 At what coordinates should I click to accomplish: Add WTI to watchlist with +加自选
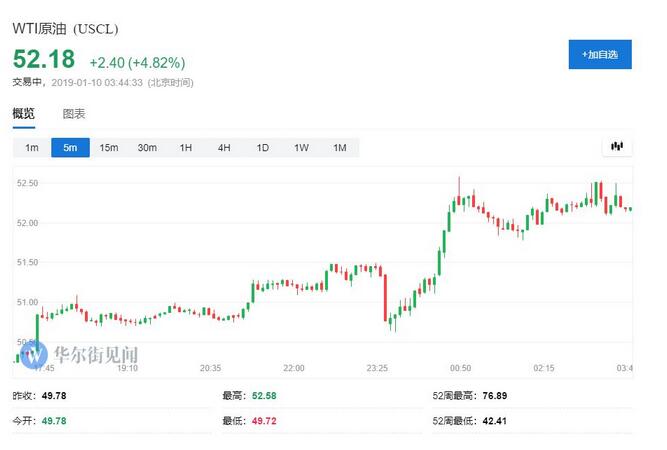click(600, 54)
